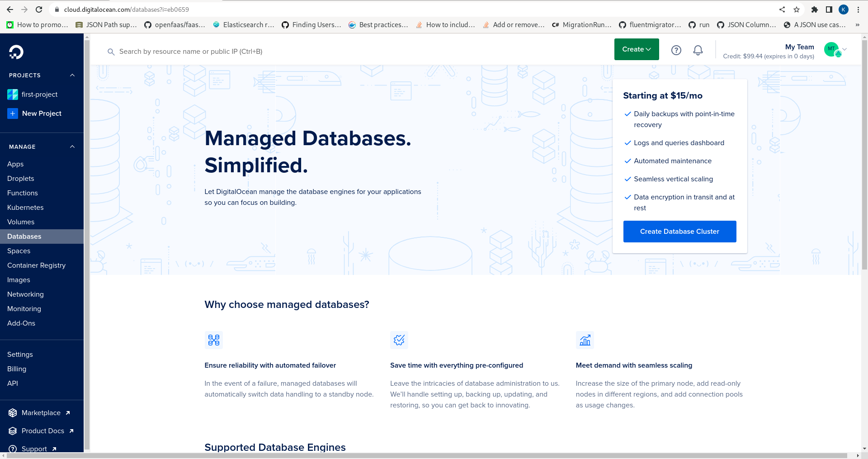Screen dimensions: 868x459
Task: Collapse the PROJECTS section
Action: (72, 76)
